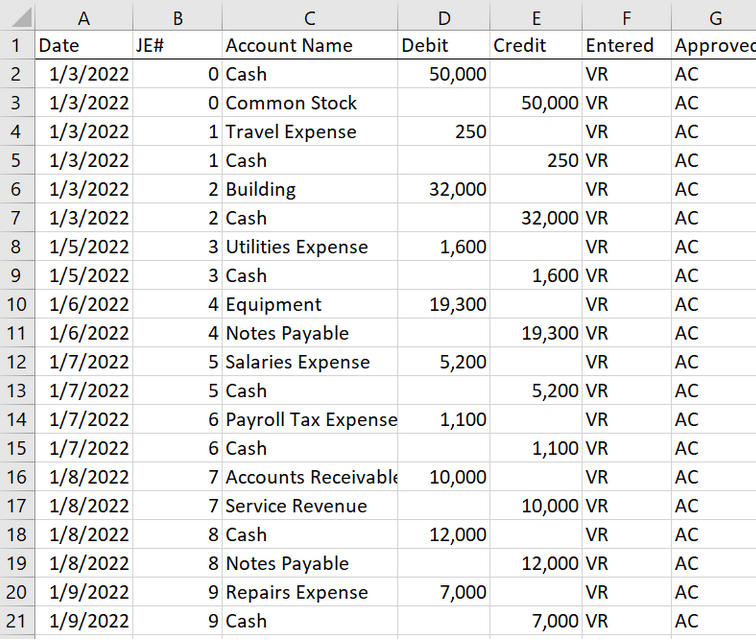Click debit value 19,300 in row 10
Screen dimensions: 756x640
tap(444, 304)
